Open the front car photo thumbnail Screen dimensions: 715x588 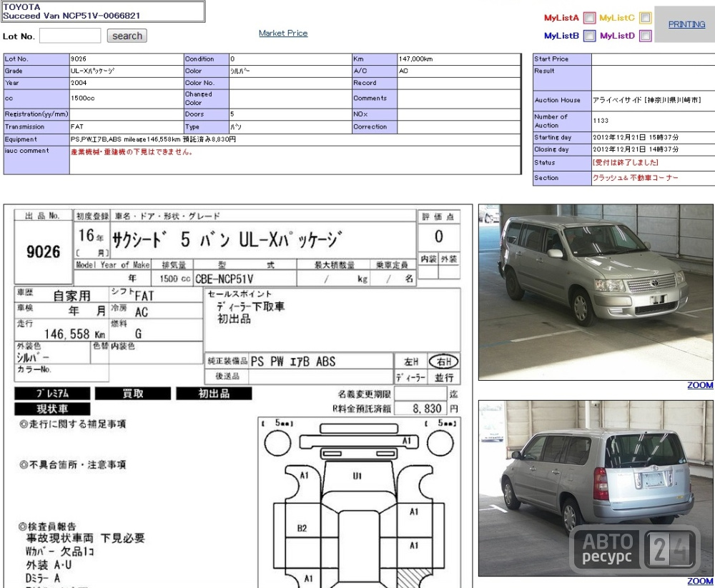[596, 291]
